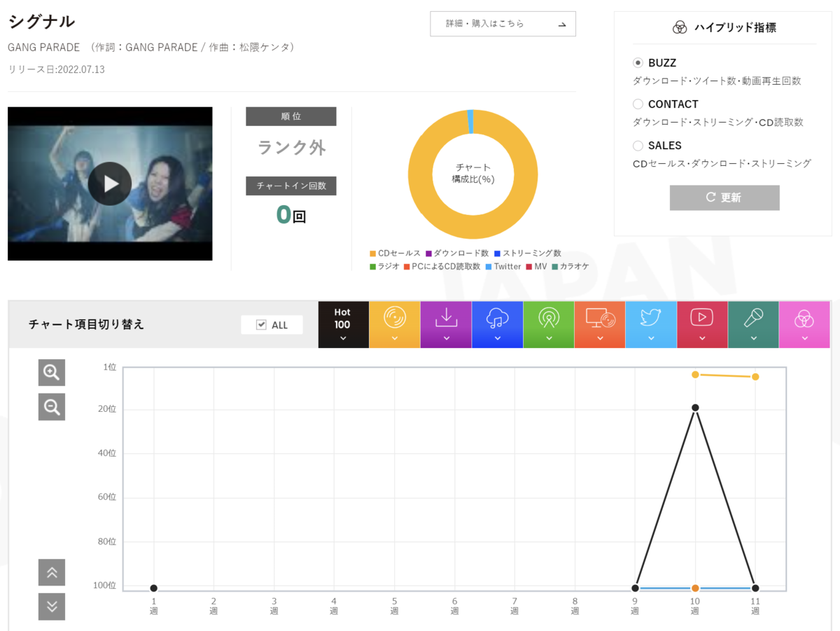Toggle the green radio broadcast icon
The image size is (840, 631).
(x=549, y=325)
